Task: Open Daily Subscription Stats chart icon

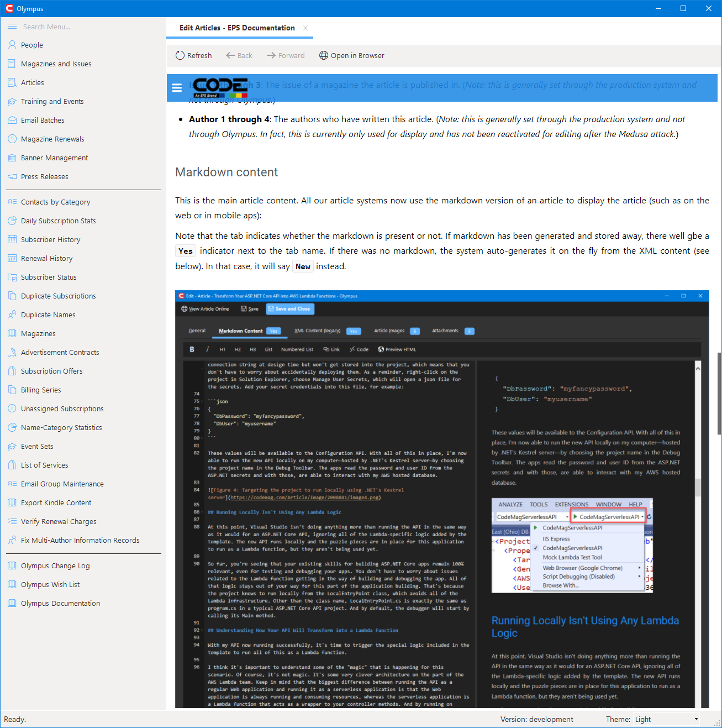Action: [x=12, y=221]
